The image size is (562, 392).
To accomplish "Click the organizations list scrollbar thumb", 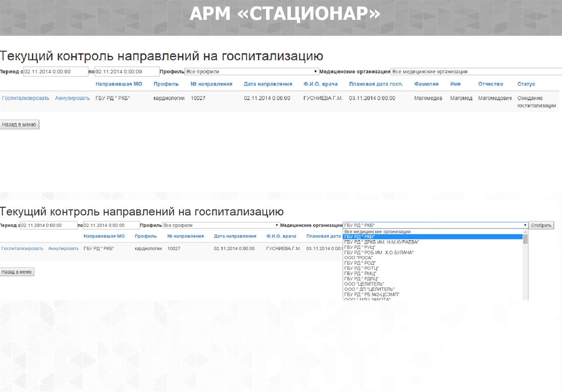I will (525, 239).
